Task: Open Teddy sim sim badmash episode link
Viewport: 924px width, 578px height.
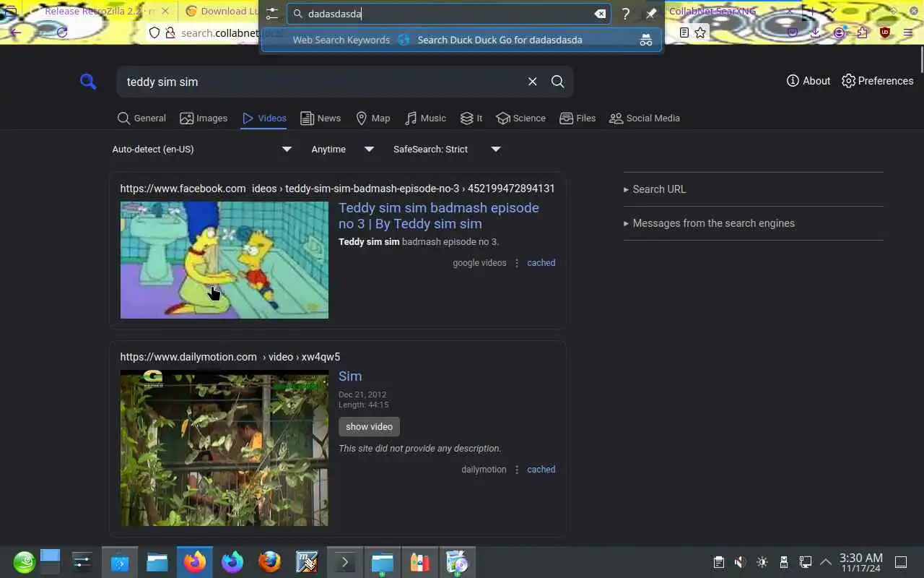Action: [439, 215]
